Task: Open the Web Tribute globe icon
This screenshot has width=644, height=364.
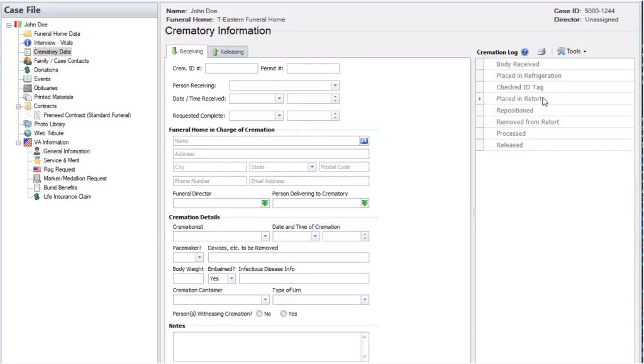Action: (28, 133)
